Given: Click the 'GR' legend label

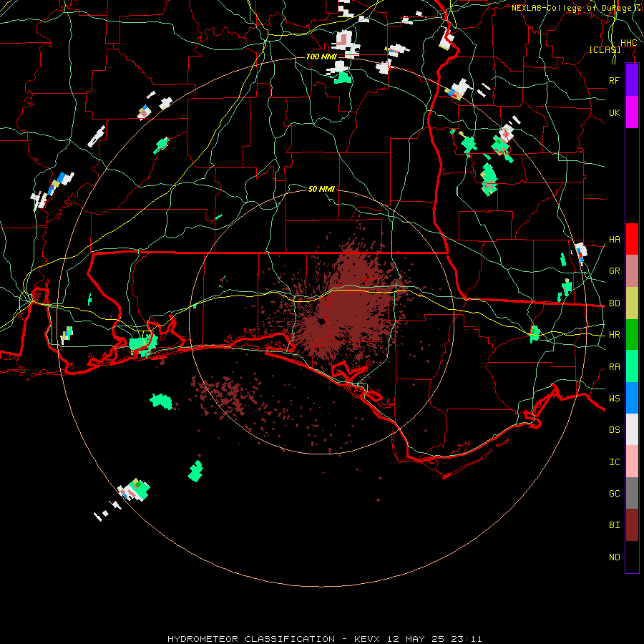Looking at the screenshot, I should pyautogui.click(x=614, y=271).
